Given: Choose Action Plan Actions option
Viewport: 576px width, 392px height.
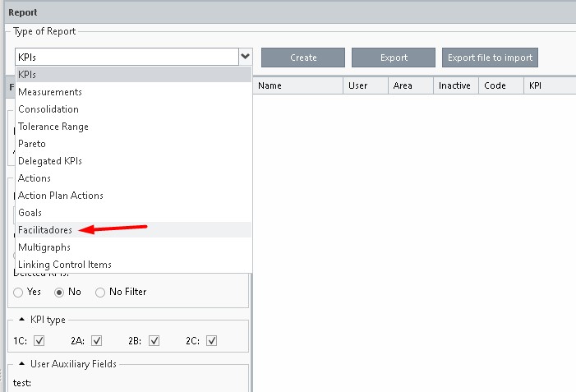Looking at the screenshot, I should click(61, 196).
